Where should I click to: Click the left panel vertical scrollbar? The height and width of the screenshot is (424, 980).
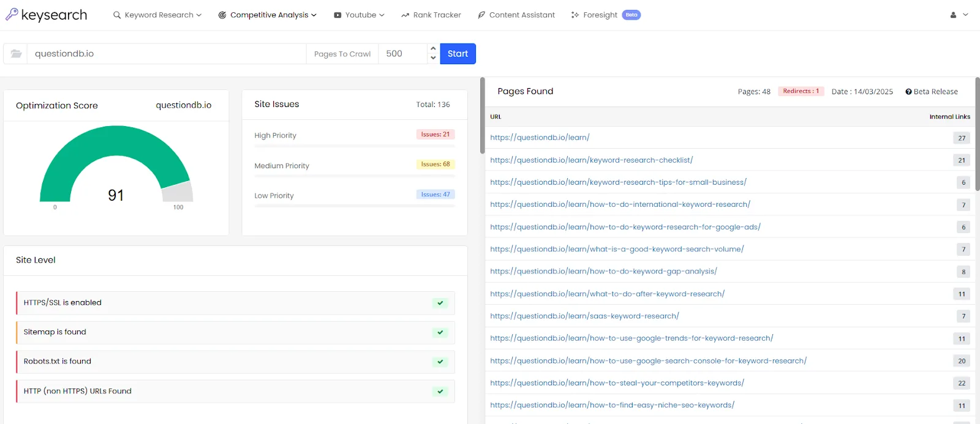point(483,115)
